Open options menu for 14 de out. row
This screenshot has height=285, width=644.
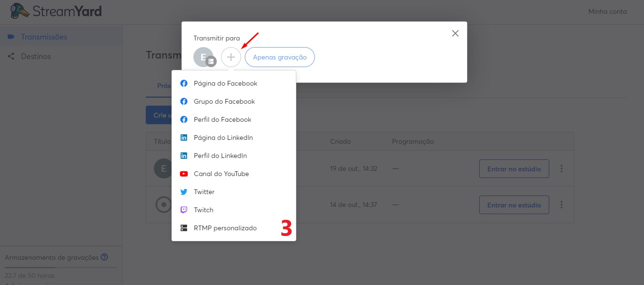[x=562, y=205]
